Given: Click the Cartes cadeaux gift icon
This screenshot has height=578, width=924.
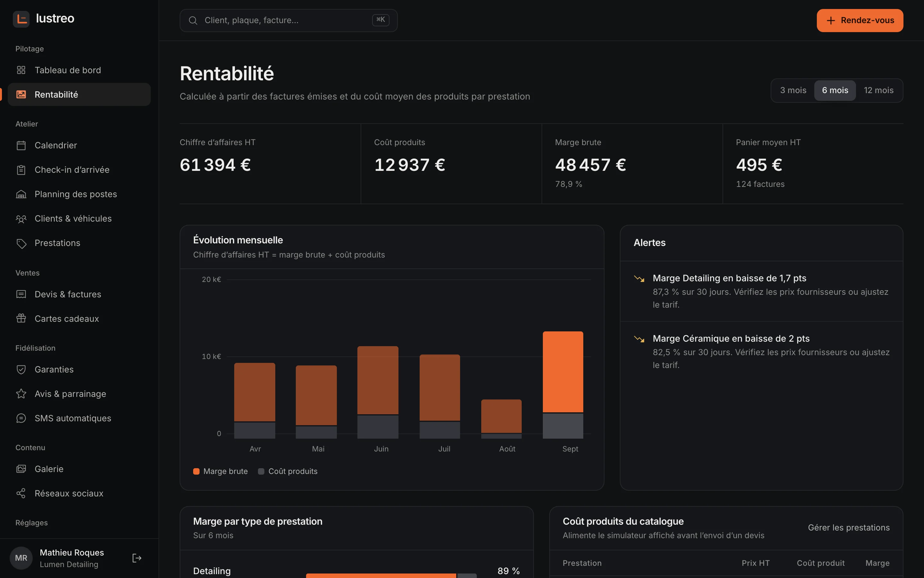Looking at the screenshot, I should (21, 319).
